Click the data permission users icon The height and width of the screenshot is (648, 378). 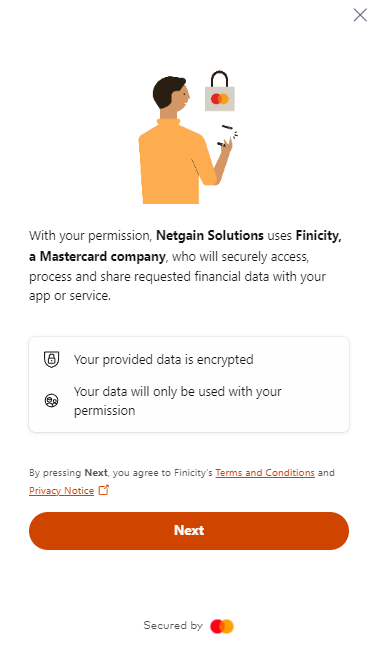click(52, 400)
